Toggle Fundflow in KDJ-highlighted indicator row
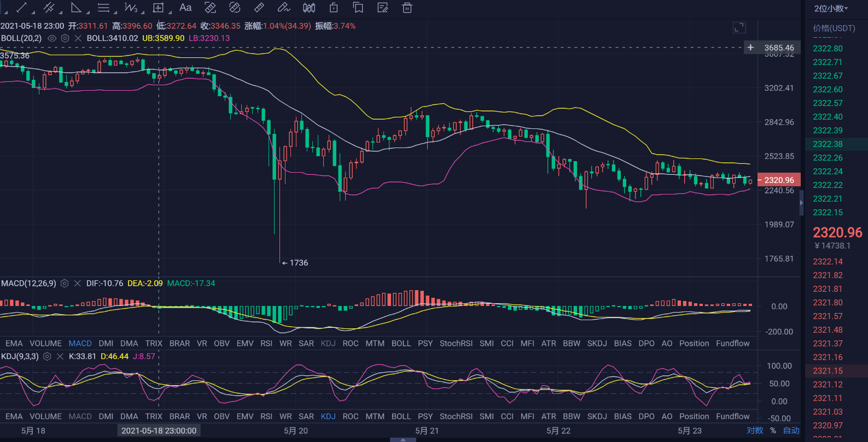Viewport: 868px width, 442px height. point(733,416)
